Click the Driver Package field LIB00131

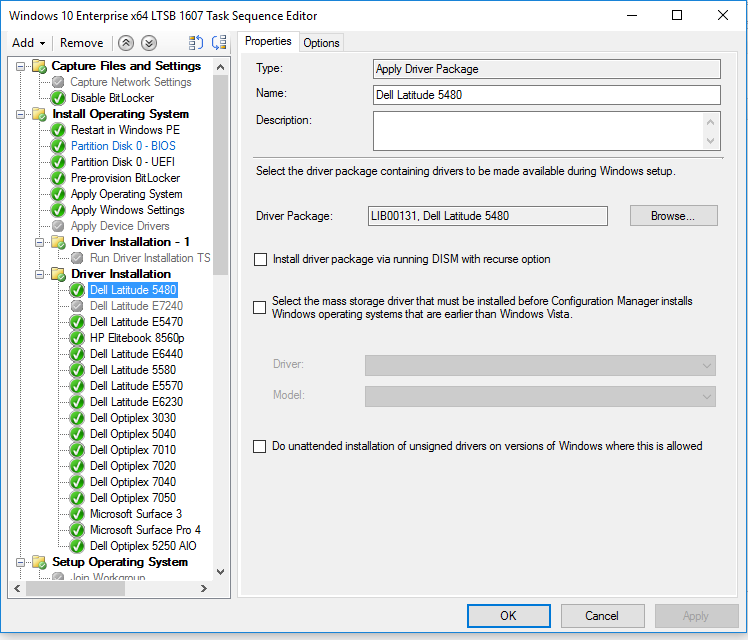pyautogui.click(x=488, y=216)
